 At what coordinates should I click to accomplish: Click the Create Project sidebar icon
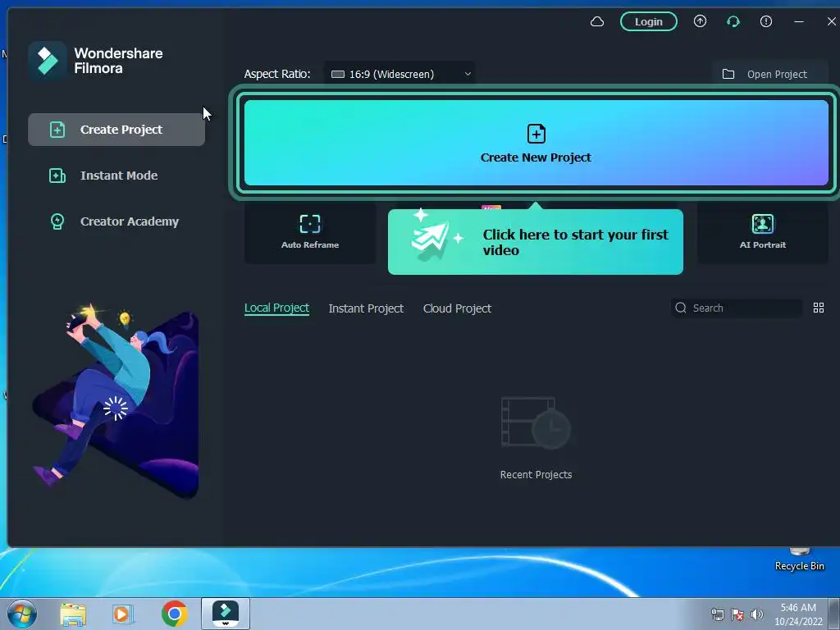coord(57,130)
